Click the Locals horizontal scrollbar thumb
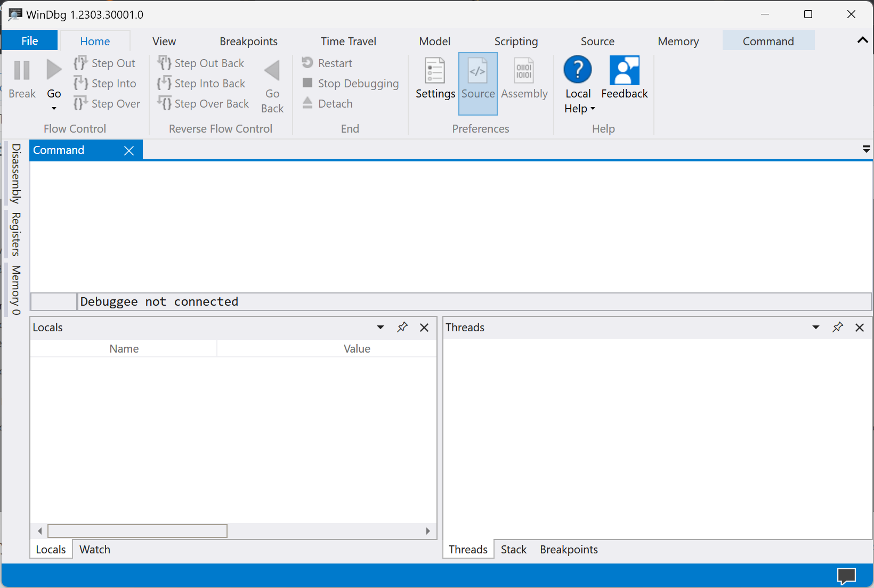The width and height of the screenshot is (874, 588). [x=137, y=531]
